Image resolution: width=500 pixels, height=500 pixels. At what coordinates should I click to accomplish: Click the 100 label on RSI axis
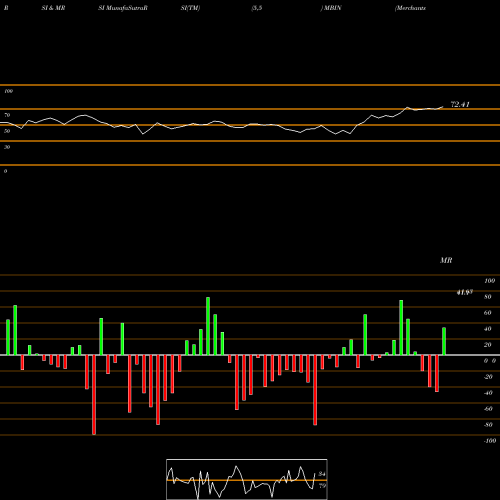click(8, 91)
